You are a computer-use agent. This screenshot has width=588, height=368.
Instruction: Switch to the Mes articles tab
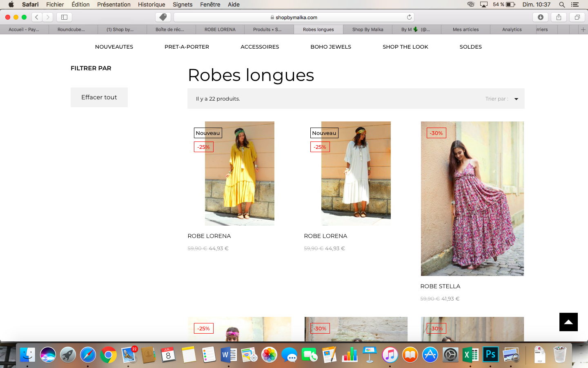[x=465, y=29]
